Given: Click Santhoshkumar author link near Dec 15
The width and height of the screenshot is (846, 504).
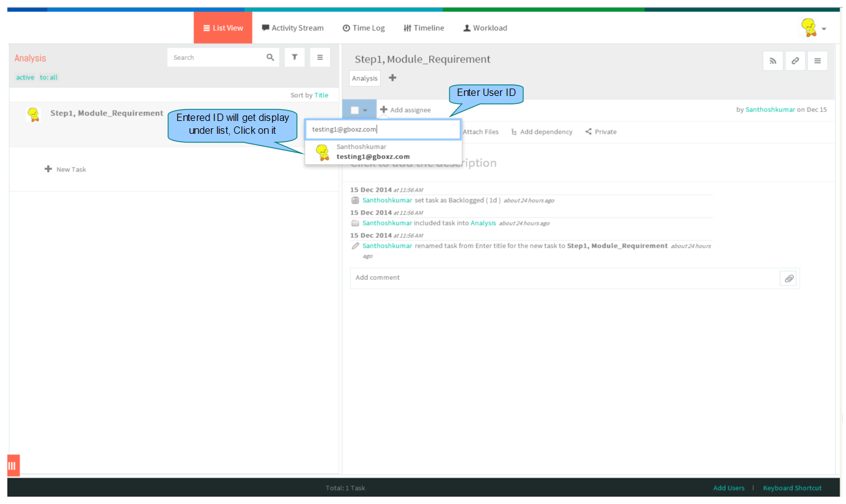Looking at the screenshot, I should pos(770,110).
